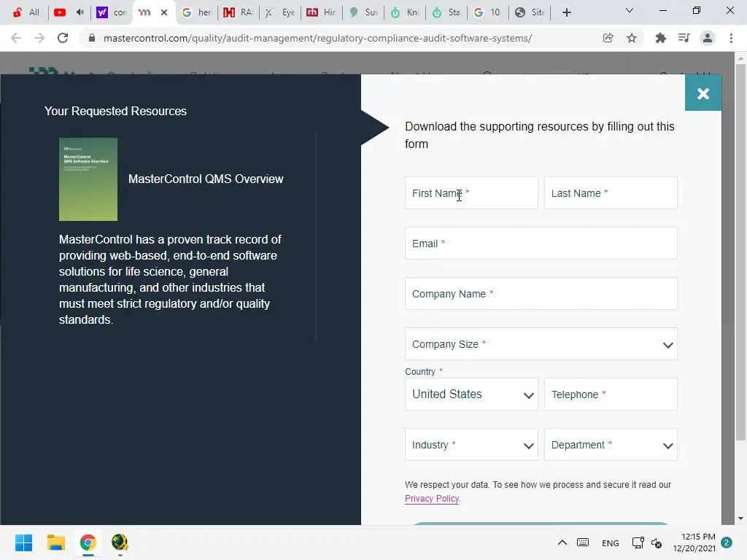Open File Explorer from taskbar
The height and width of the screenshot is (560, 747).
tap(55, 542)
